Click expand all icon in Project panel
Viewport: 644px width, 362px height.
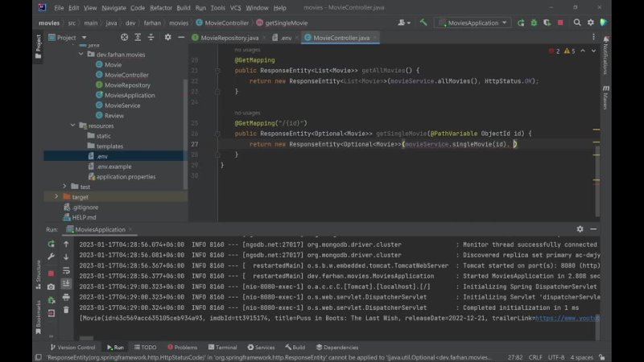(x=138, y=37)
